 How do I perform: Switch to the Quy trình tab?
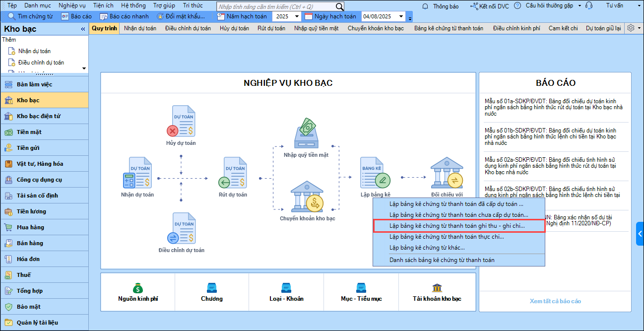104,28
